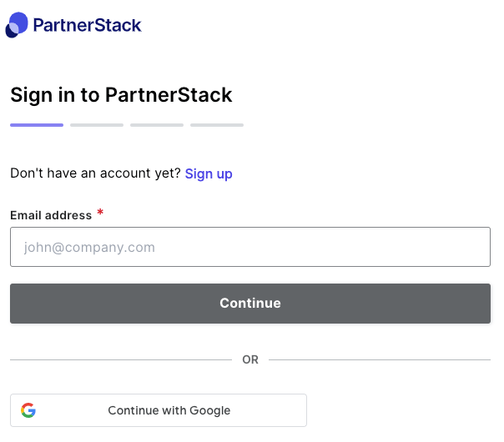Viewport: 504px width, 442px height.
Task: Click the 'Email address' label
Action: coord(51,215)
